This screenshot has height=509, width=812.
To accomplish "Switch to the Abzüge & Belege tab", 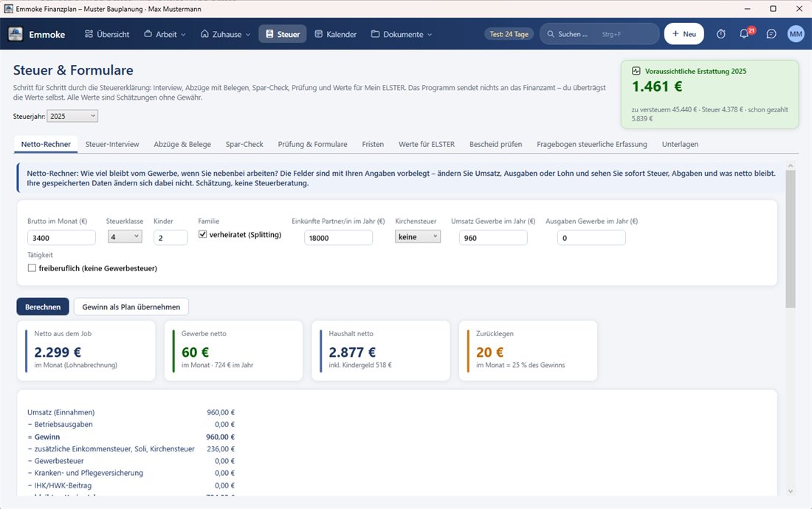I will coord(182,144).
